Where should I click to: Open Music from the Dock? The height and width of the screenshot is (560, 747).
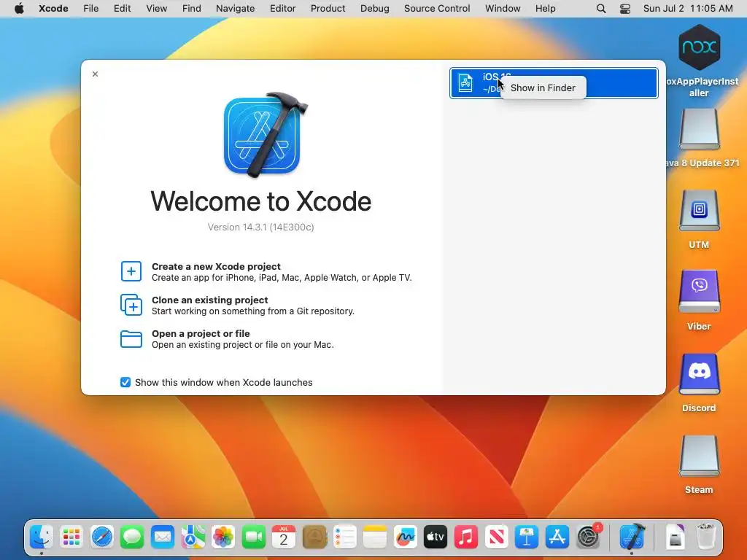[x=466, y=537]
